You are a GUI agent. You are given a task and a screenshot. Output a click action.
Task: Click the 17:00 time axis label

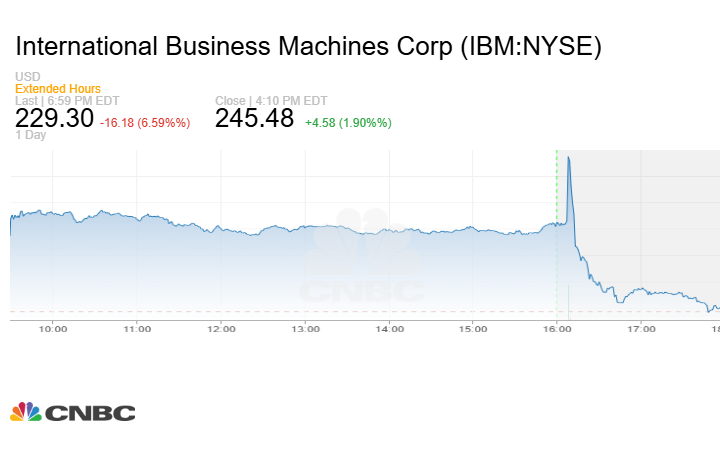pyautogui.click(x=641, y=328)
